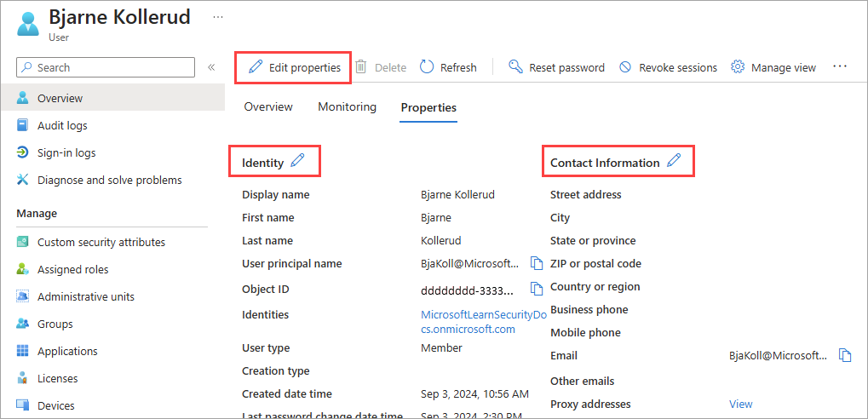Switch to the Overview tab
This screenshot has width=868, height=419.
[x=268, y=107]
